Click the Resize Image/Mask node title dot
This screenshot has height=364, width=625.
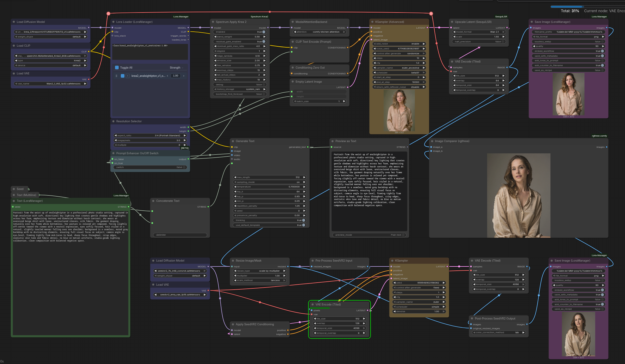(x=233, y=261)
